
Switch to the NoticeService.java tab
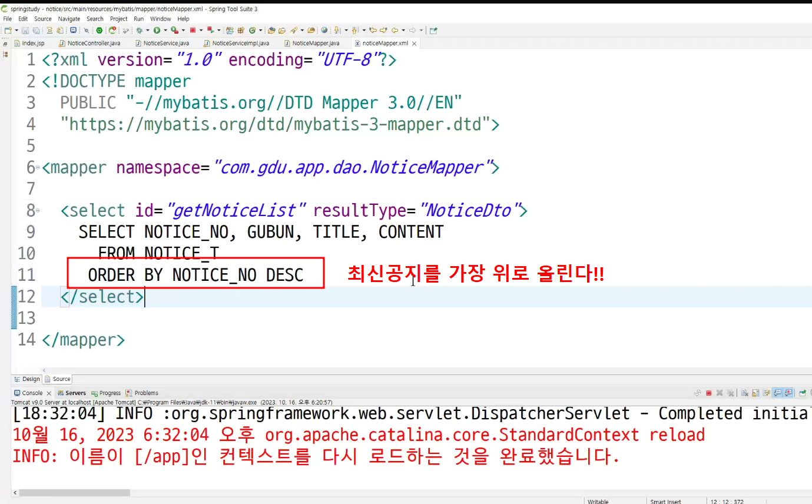[x=162, y=44]
